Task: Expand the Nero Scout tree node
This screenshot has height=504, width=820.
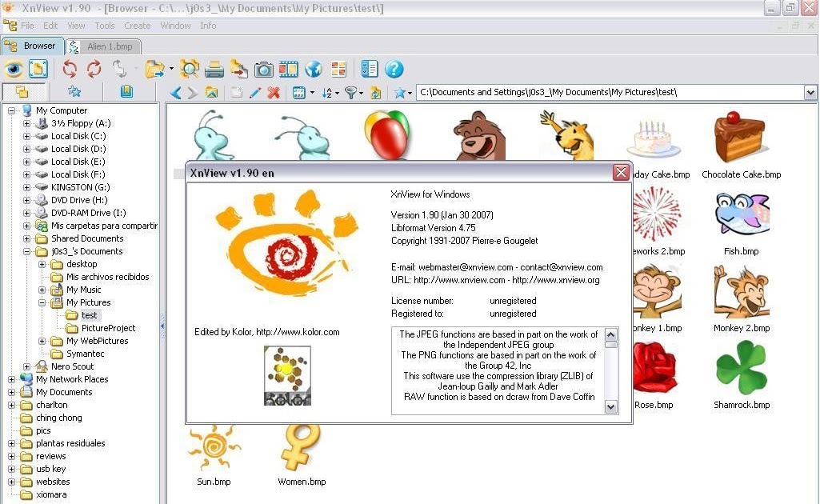Action: point(26,367)
